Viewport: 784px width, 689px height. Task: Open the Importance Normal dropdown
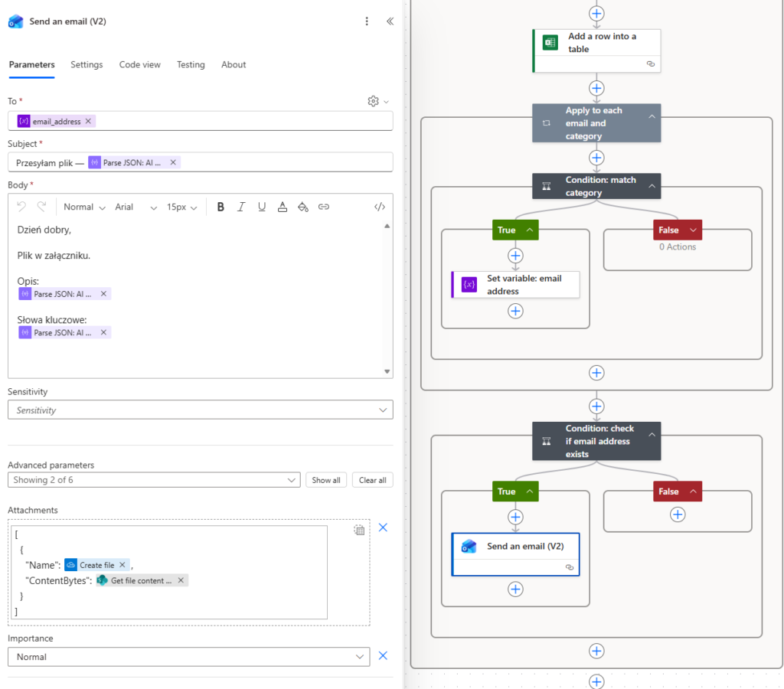tap(188, 657)
